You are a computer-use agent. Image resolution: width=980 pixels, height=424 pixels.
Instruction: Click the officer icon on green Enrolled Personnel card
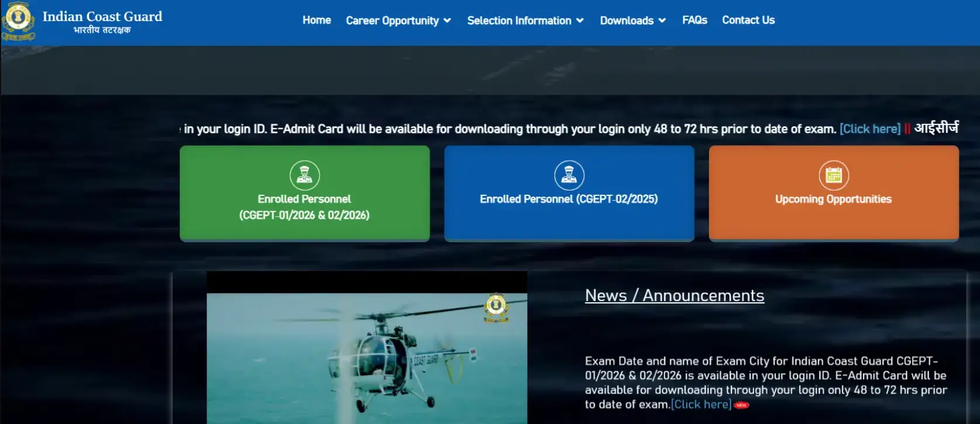304,175
